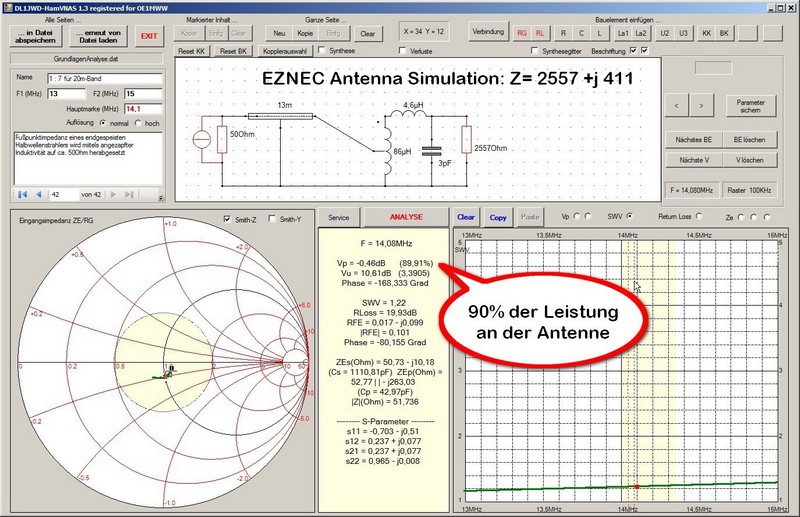Select 'normal' Auflösung radio button
This screenshot has width=800, height=517.
point(103,123)
